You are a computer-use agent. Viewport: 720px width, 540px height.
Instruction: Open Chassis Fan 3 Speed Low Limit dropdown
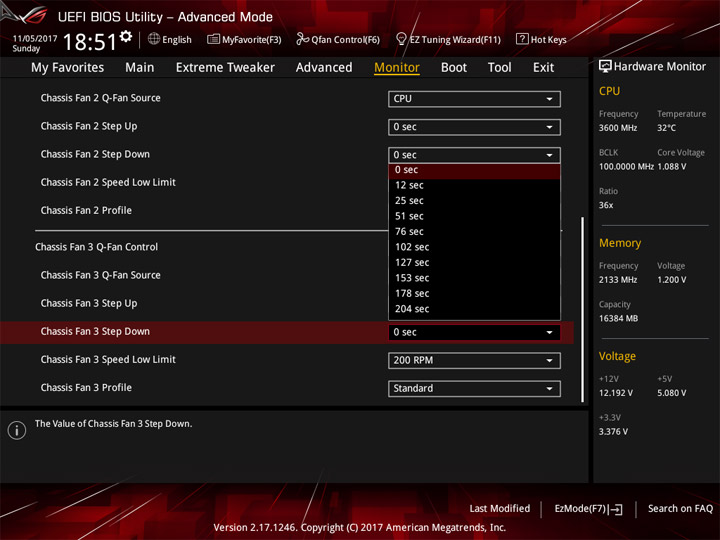[x=474, y=360]
